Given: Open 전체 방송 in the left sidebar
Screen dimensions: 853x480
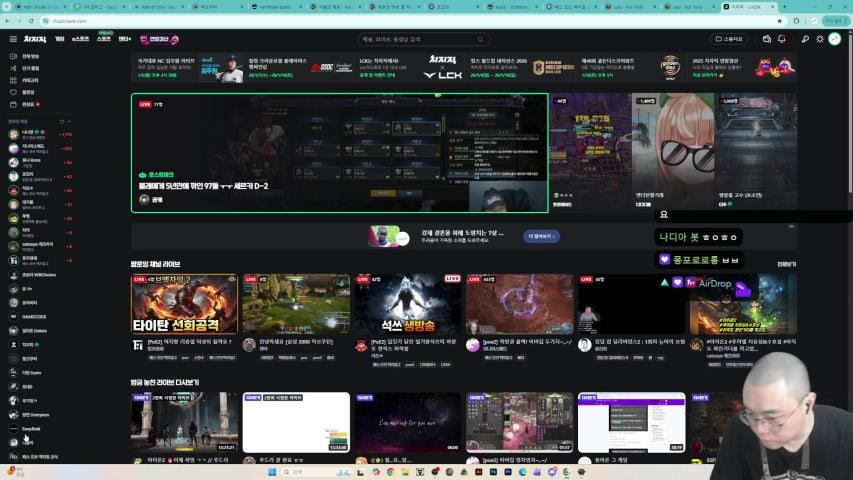Looking at the screenshot, I should click(x=30, y=56).
